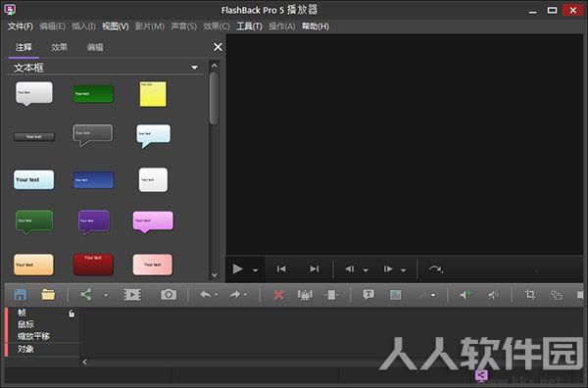Open the dropdown after the Insert image icon
This screenshot has height=388, width=588.
coord(433,295)
